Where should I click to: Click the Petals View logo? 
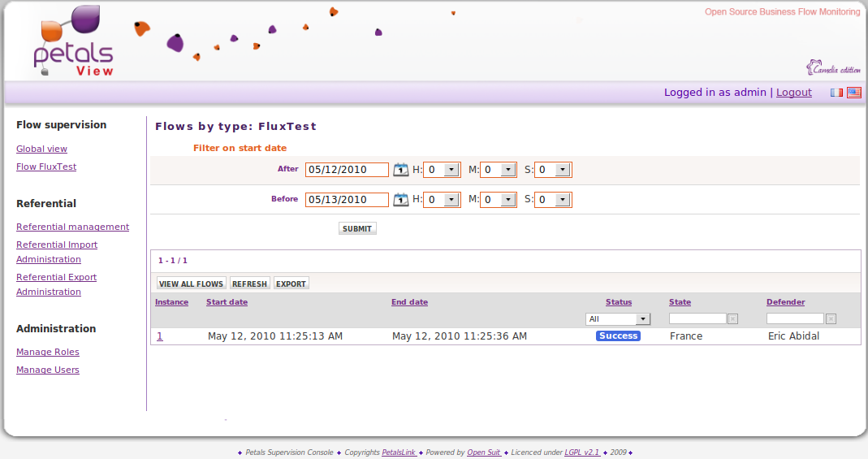click(x=72, y=42)
